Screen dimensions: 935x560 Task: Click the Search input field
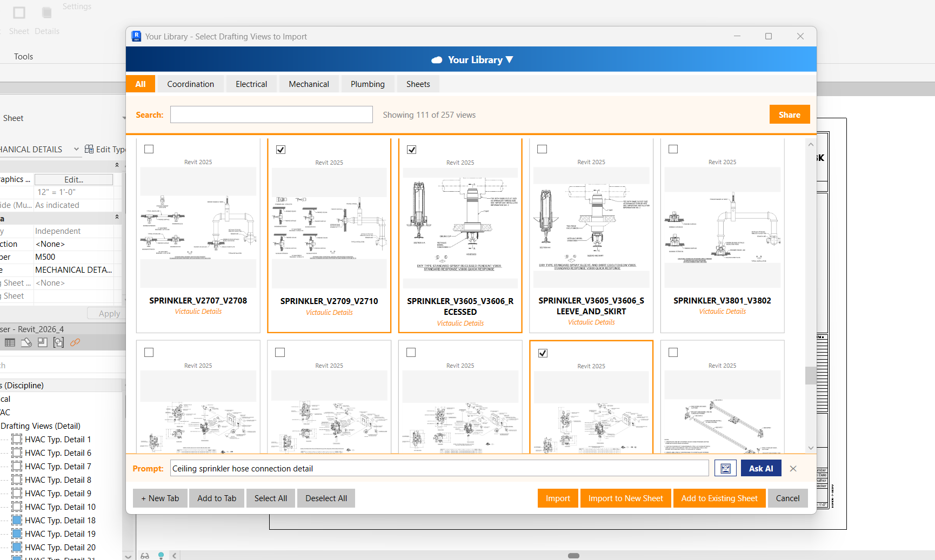tap(271, 114)
